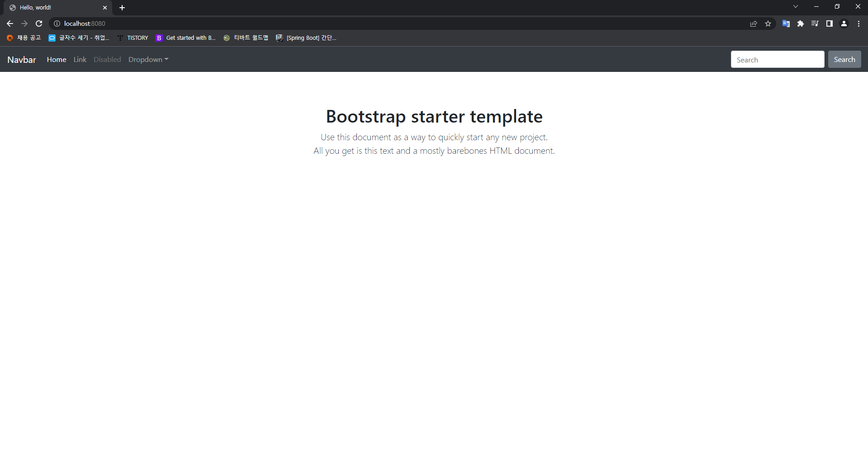Viewport: 868px width, 469px height.
Task: Select the 'Hello, world!' browser tab
Action: pos(58,8)
